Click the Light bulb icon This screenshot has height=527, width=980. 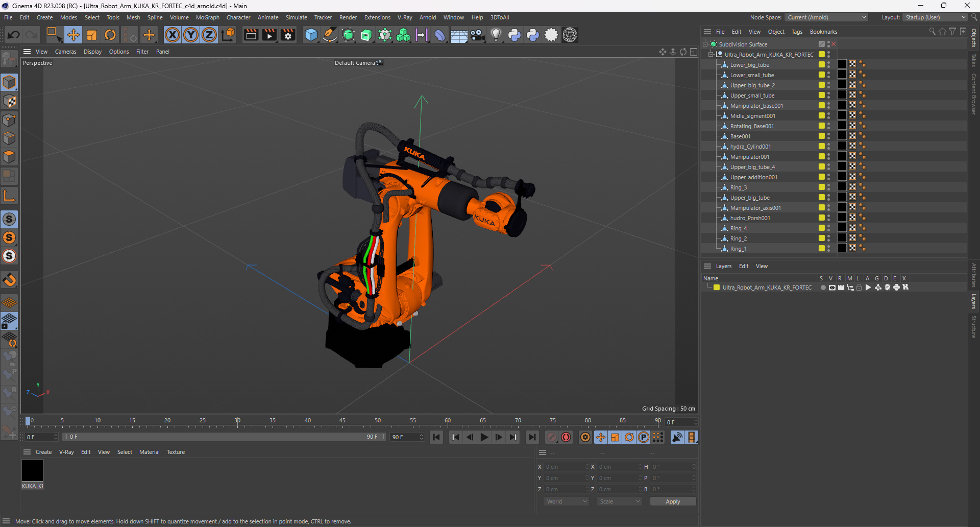pyautogui.click(x=496, y=35)
